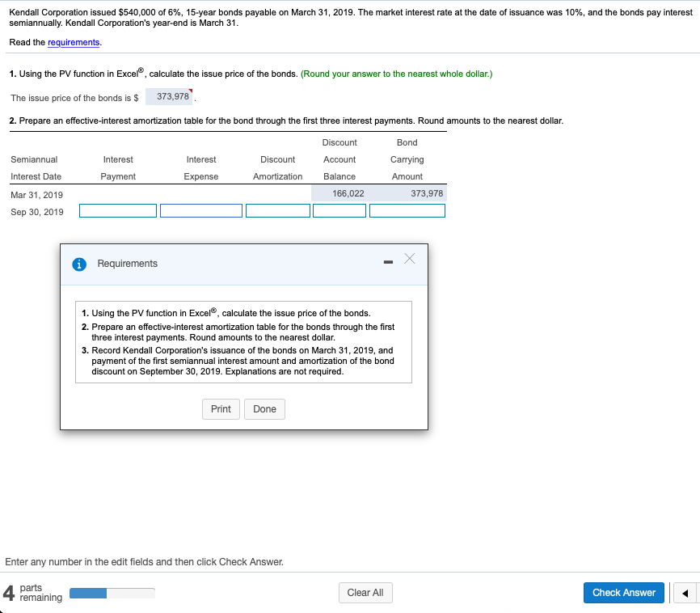Click the Interest Expense column header
The width and height of the screenshot is (700, 613).
point(201,168)
